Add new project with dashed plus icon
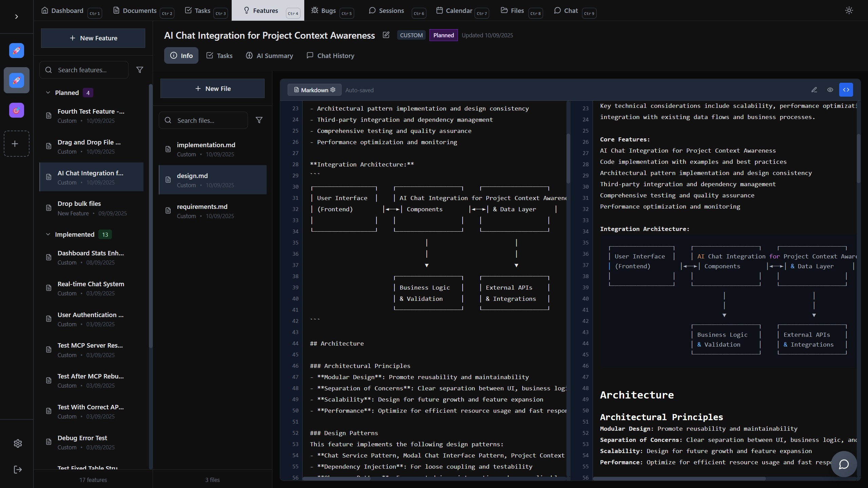Viewport: 868px width, 488px height. click(x=15, y=144)
